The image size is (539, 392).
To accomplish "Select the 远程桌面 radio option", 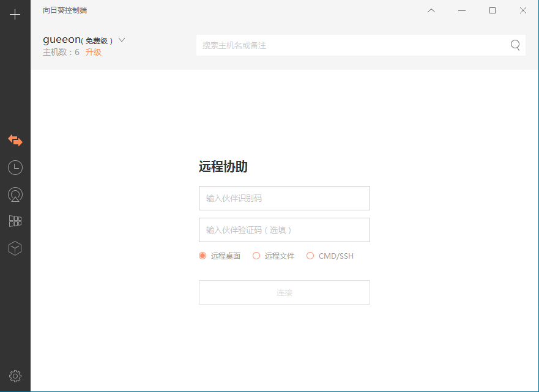I will click(203, 256).
